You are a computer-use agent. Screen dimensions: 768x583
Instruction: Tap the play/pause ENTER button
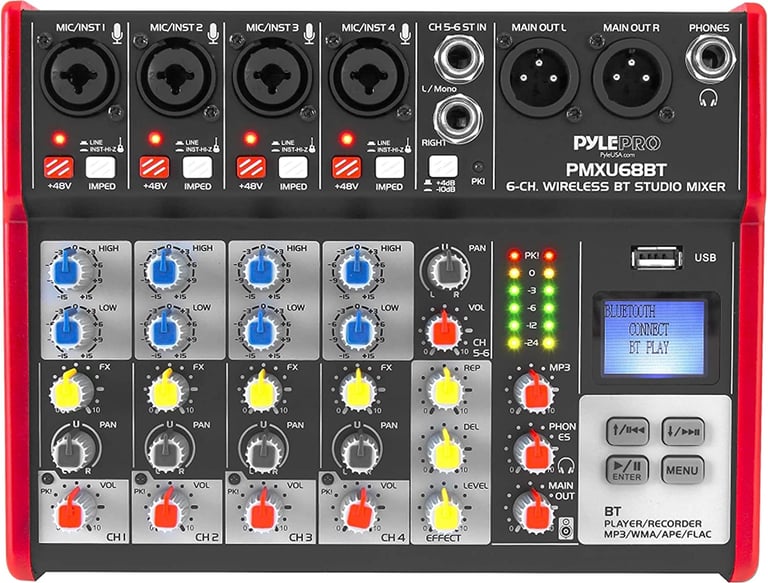click(627, 469)
